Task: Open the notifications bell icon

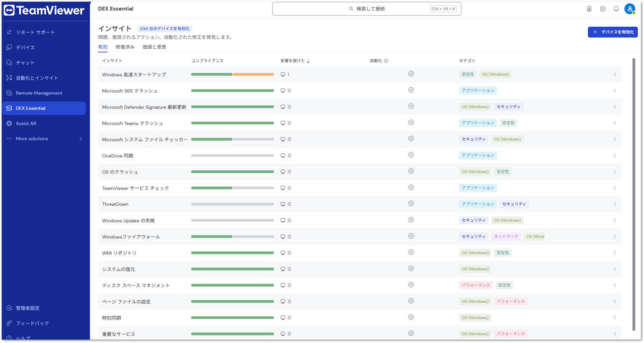Action: click(x=616, y=9)
